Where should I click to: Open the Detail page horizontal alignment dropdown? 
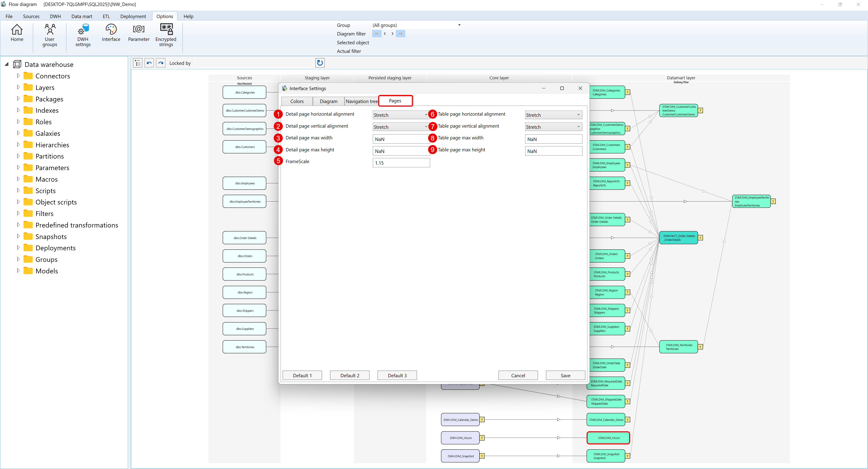click(401, 115)
